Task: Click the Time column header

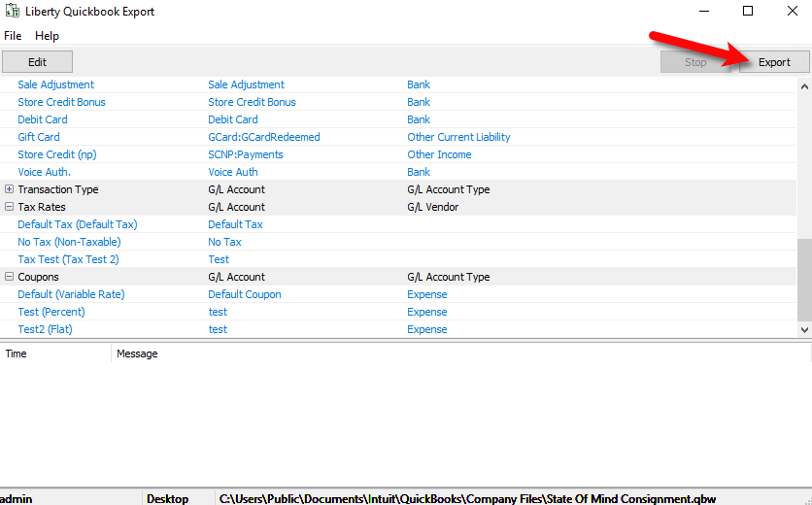Action: tap(17, 353)
